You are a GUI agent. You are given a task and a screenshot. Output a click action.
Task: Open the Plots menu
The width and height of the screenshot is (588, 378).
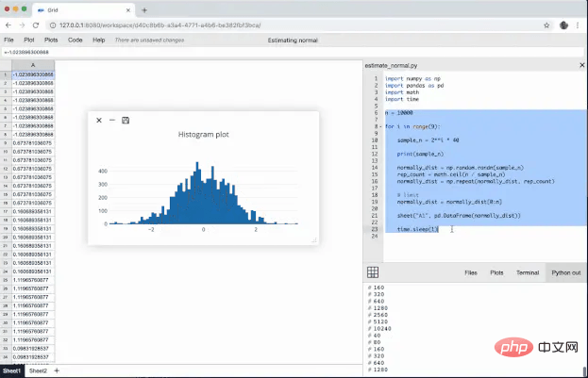tap(51, 40)
